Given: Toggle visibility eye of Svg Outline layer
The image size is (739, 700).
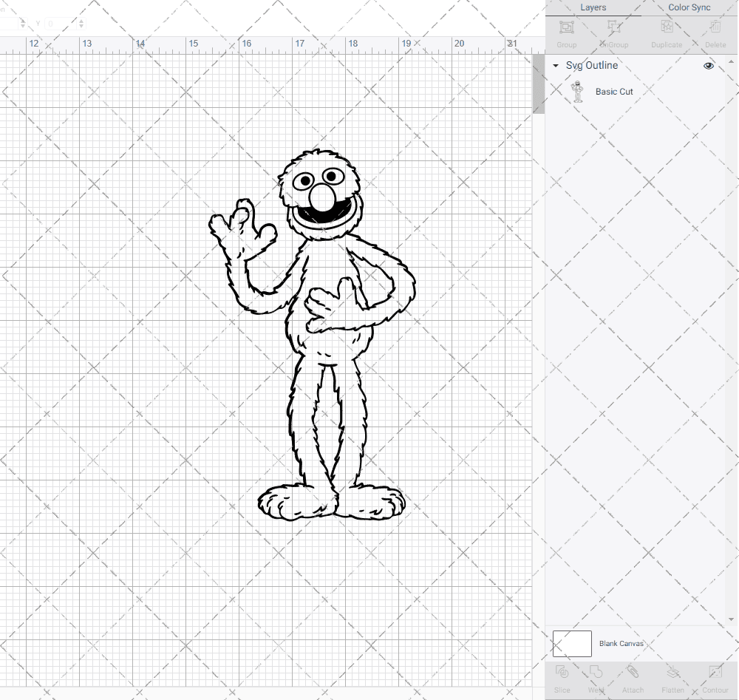Looking at the screenshot, I should point(709,66).
